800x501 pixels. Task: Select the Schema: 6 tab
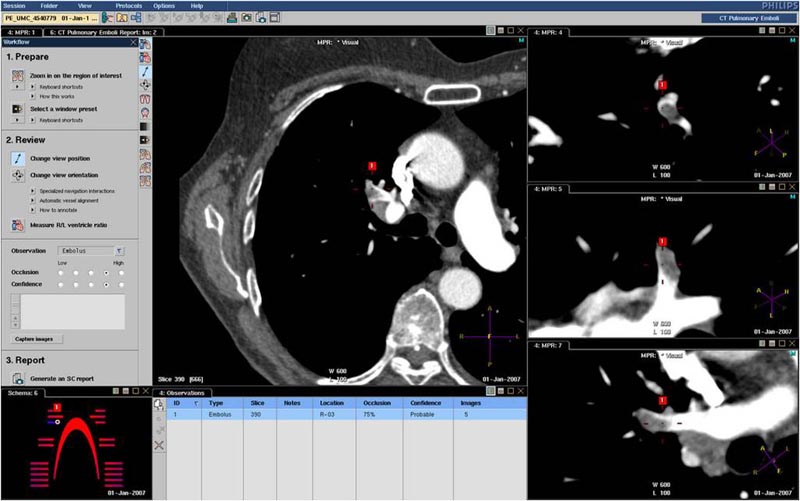click(23, 393)
